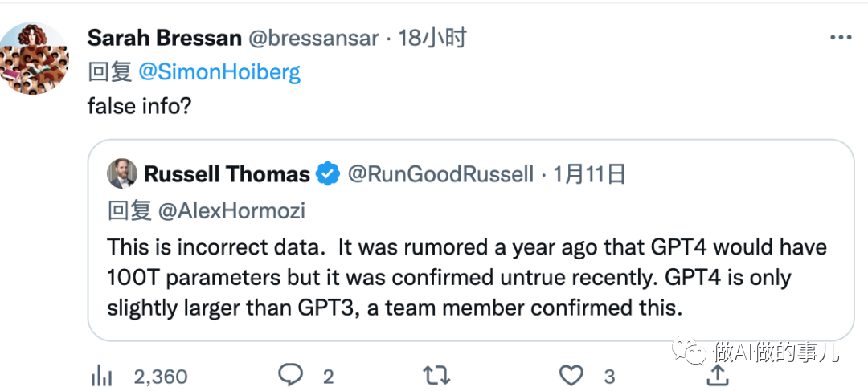Open Russell Thomas's small avatar
Screen dimensions: 868x391
coord(122,174)
